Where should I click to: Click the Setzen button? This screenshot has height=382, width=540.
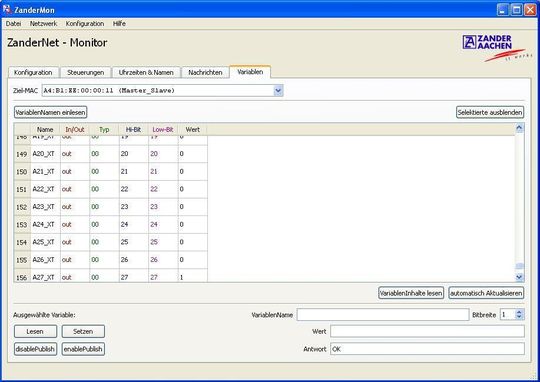pos(83,331)
